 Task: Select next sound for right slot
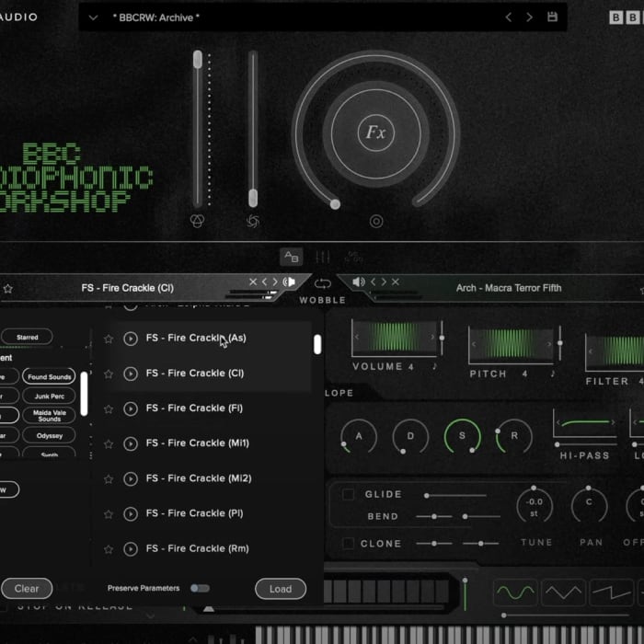(x=384, y=282)
